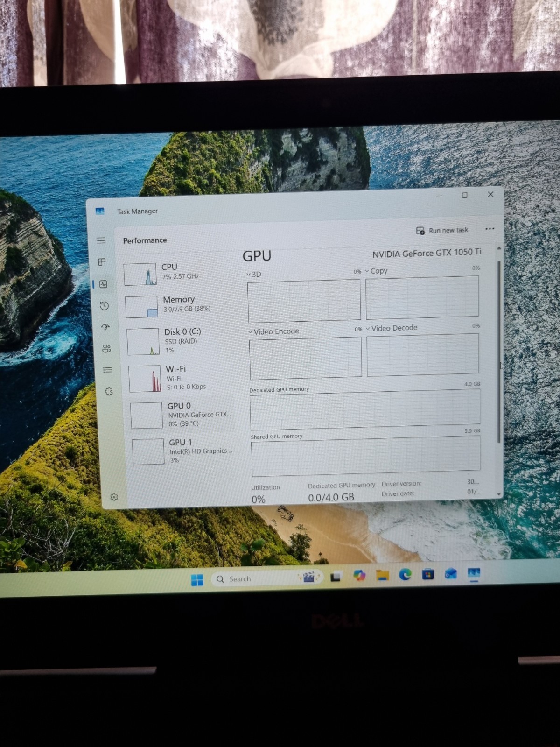Open Microsoft Store from the taskbar
The height and width of the screenshot is (747, 560).
428,574
